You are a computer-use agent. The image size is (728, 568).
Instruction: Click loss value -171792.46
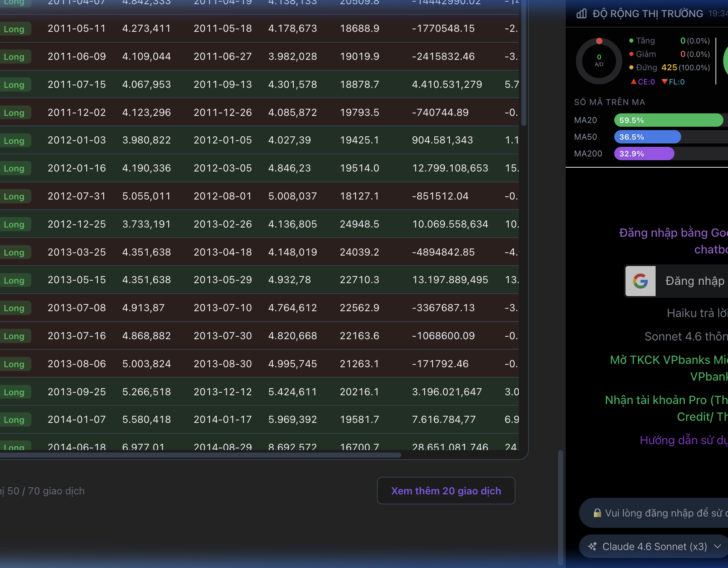(440, 363)
